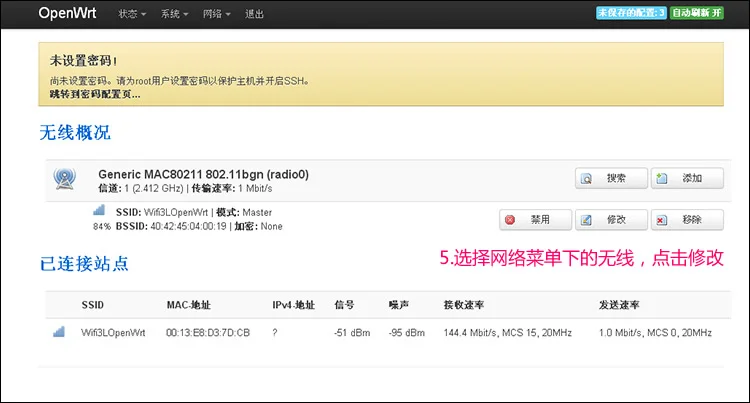Click the OpenWrt brand title

[67, 13]
